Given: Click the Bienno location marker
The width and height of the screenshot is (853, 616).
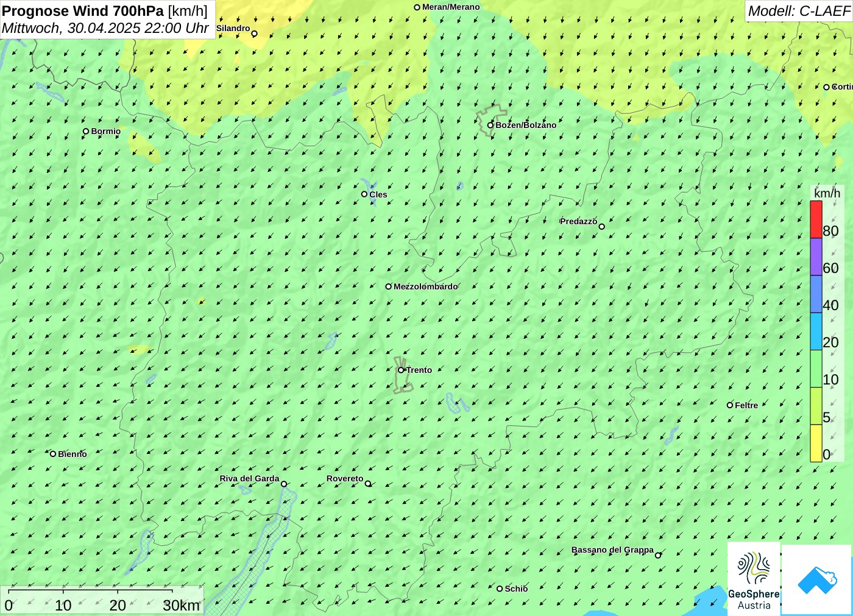Looking at the screenshot, I should (53, 454).
